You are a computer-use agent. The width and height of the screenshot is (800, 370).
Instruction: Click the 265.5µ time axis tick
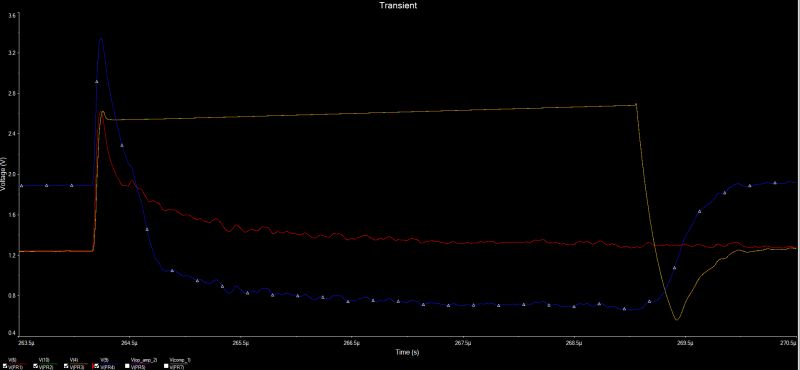240,343
